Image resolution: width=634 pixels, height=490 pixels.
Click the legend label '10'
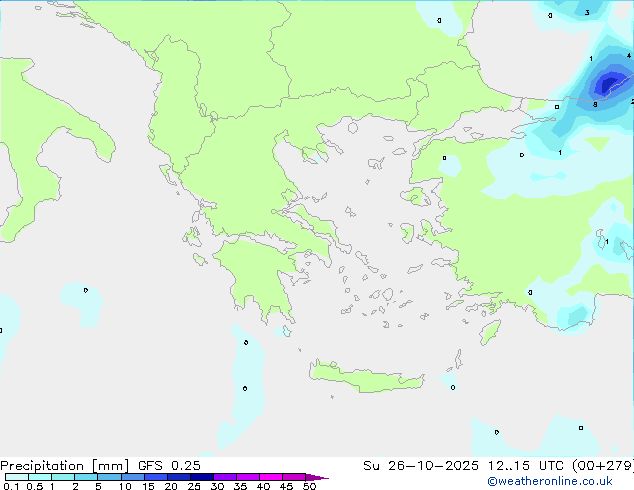coord(125,486)
